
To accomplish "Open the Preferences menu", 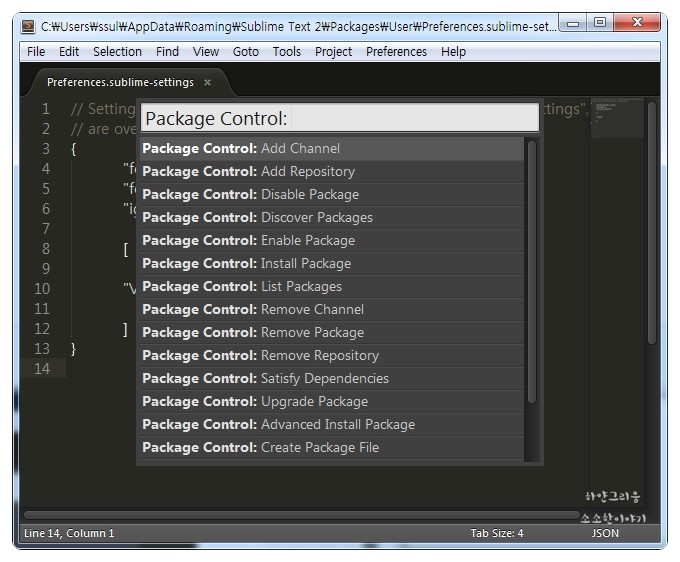I will (x=396, y=52).
